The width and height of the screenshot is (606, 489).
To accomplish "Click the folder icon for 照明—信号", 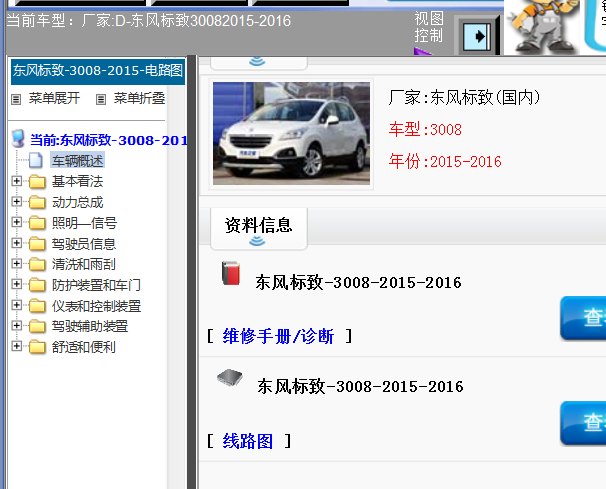I will coord(37,223).
